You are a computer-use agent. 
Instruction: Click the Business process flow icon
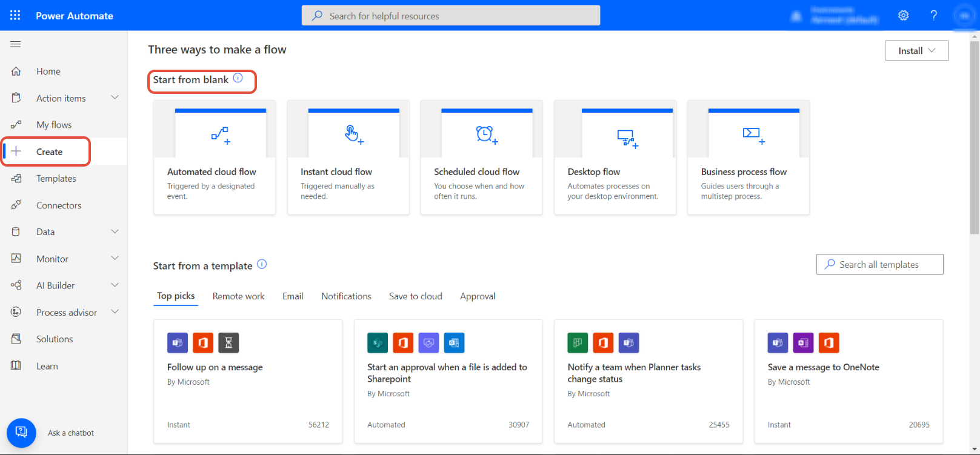(x=754, y=136)
